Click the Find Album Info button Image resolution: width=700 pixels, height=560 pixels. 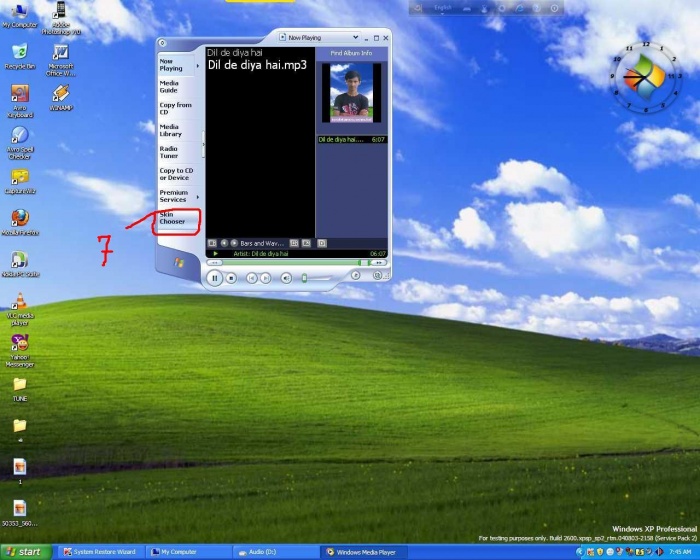coord(351,53)
